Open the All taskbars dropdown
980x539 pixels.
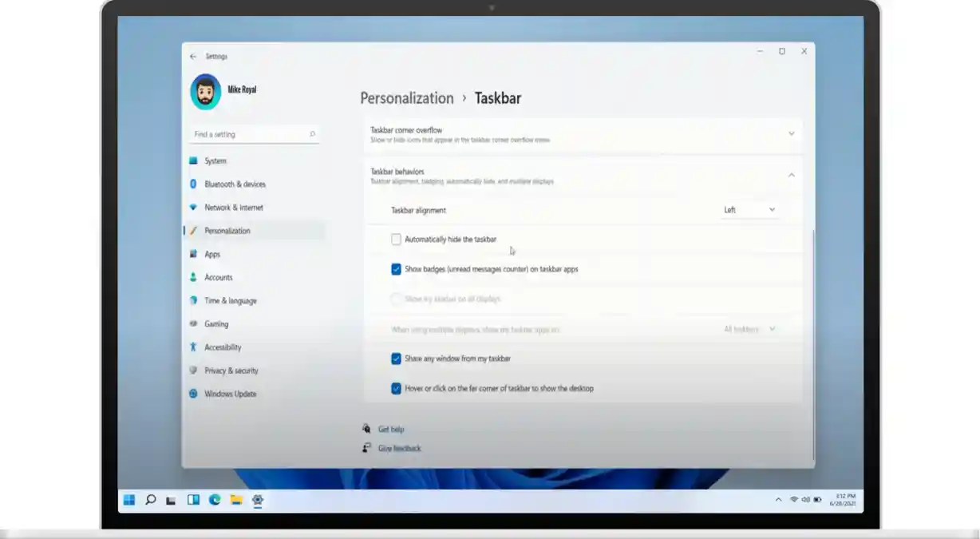[749, 329]
